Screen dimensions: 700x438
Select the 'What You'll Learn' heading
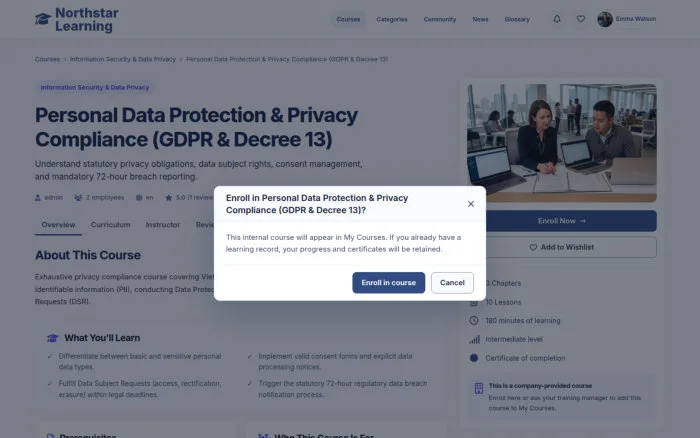coord(102,338)
